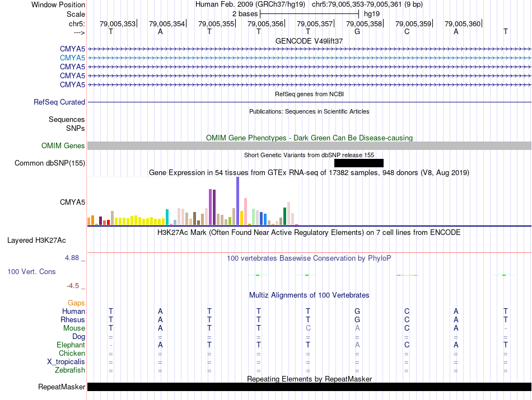Open the RepeatMasker track label

62,387
